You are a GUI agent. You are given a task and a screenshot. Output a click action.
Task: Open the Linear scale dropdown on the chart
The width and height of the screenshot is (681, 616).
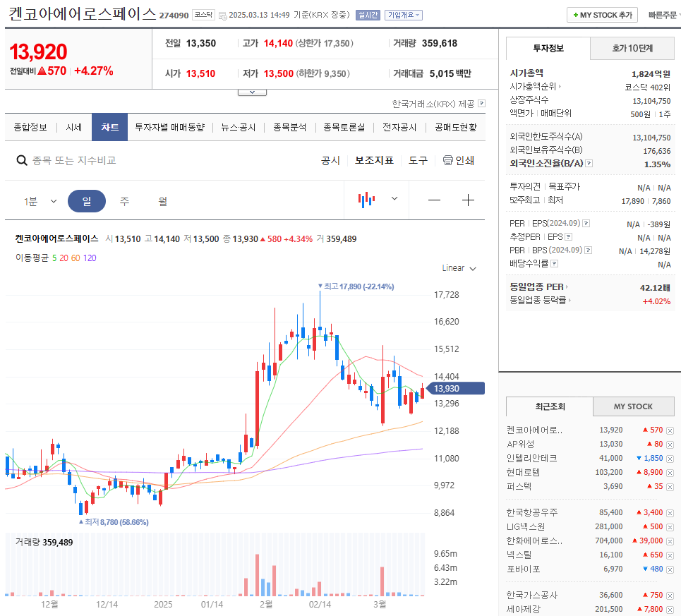tap(458, 268)
